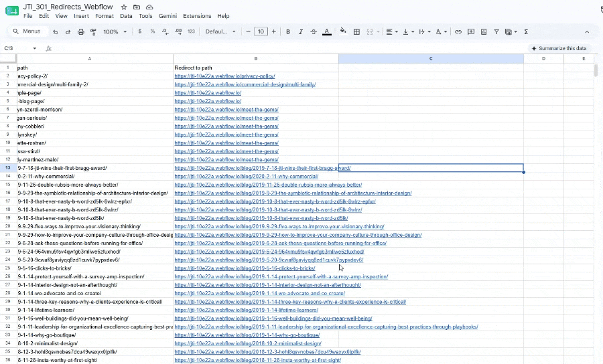Open the borders tool
This screenshot has width=603, height=364.
pyautogui.click(x=356, y=32)
